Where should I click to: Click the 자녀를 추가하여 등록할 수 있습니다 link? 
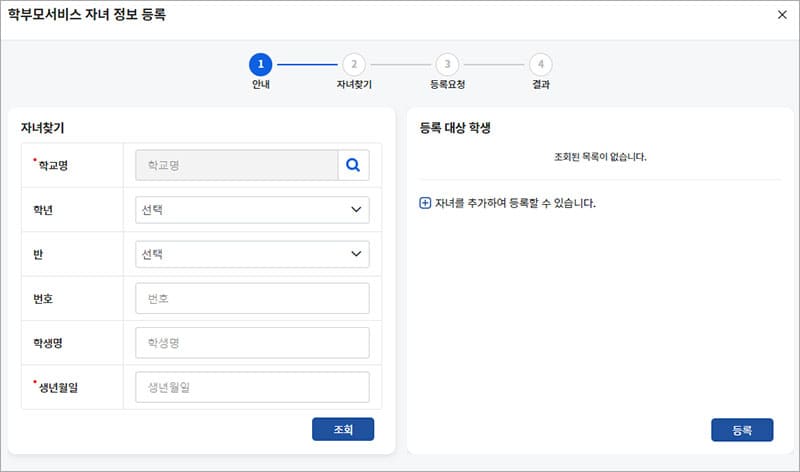(515, 203)
